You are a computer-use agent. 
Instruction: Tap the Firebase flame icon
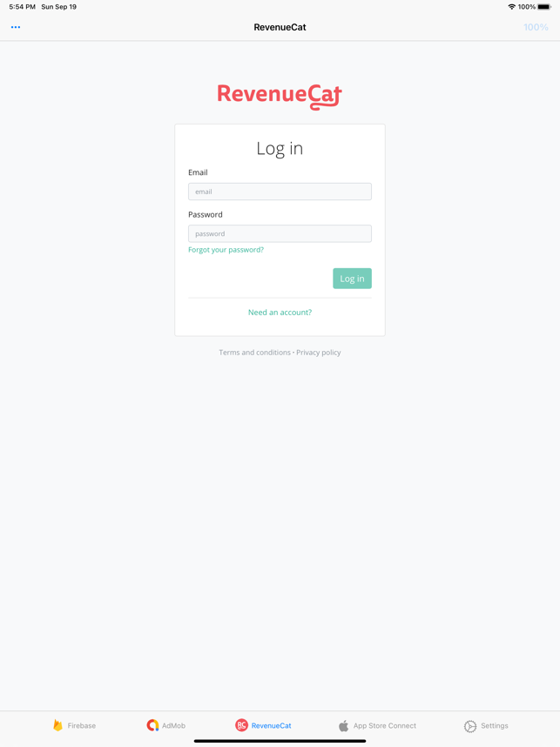(x=58, y=725)
